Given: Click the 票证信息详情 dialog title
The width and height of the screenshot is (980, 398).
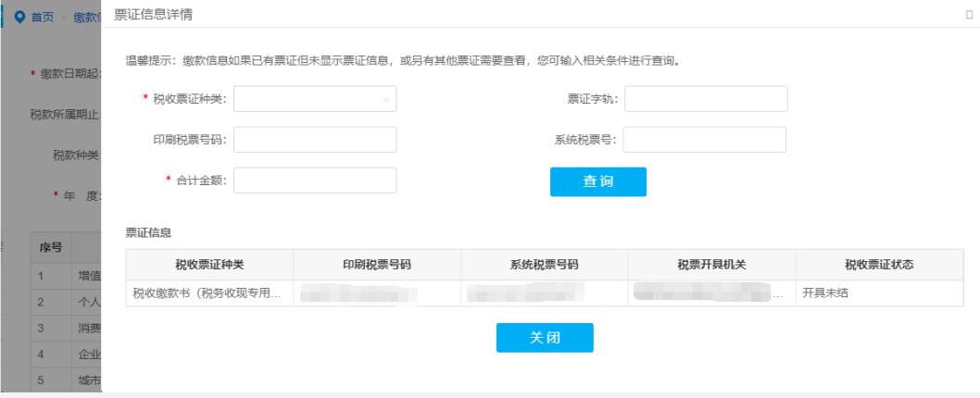Looking at the screenshot, I should pyautogui.click(x=154, y=14).
